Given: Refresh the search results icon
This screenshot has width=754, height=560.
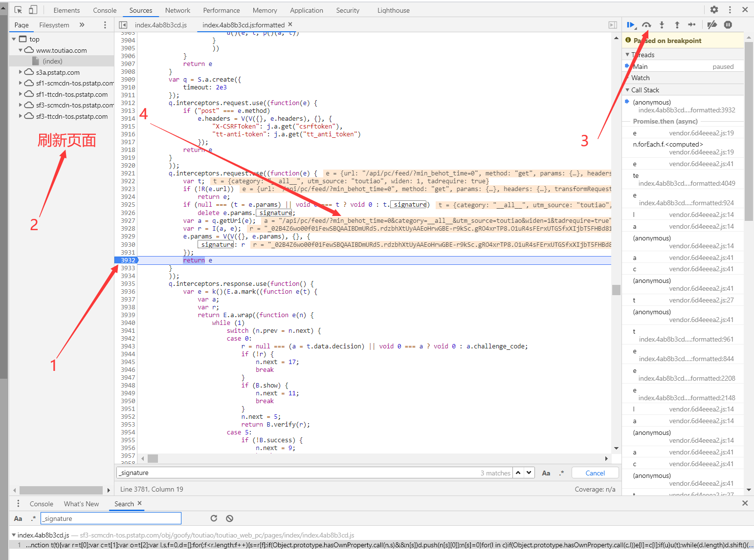Looking at the screenshot, I should [214, 518].
